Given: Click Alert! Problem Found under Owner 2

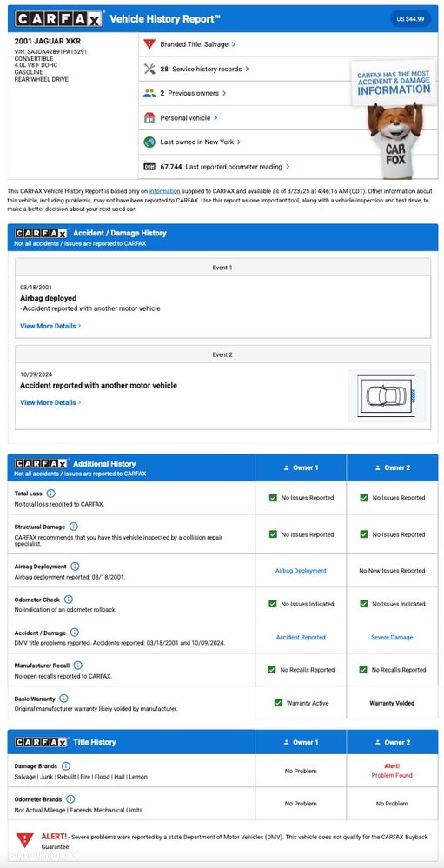Looking at the screenshot, I should click(x=392, y=771).
